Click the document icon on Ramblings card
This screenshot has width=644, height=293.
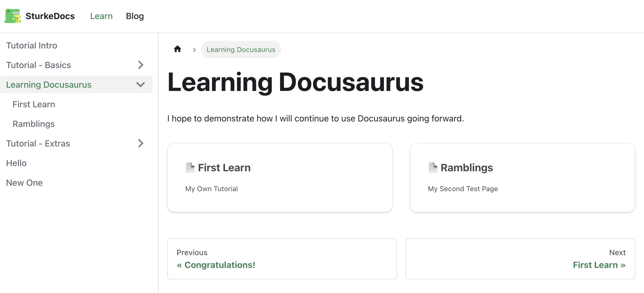433,167
